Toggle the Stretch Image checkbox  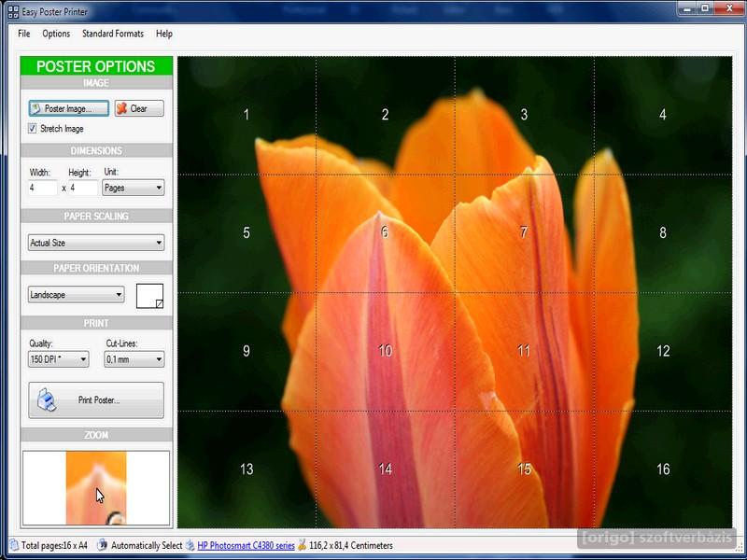pyautogui.click(x=33, y=129)
